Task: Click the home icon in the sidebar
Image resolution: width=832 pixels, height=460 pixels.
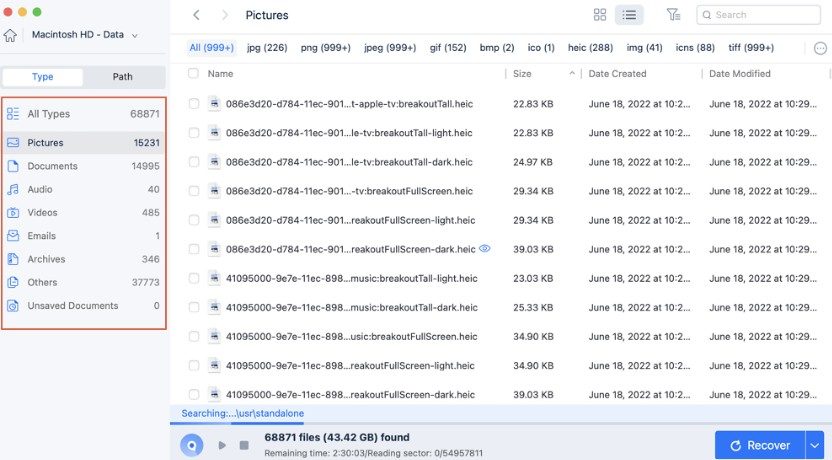Action: (10, 35)
